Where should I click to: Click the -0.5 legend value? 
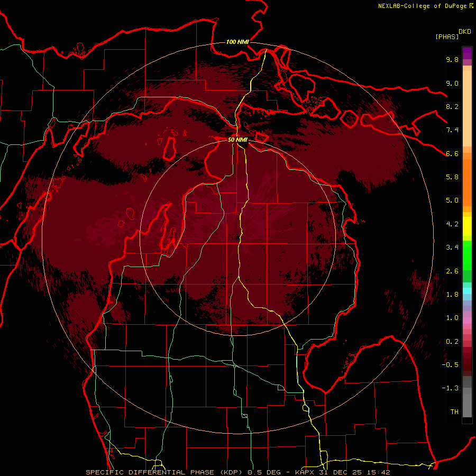tap(450, 365)
